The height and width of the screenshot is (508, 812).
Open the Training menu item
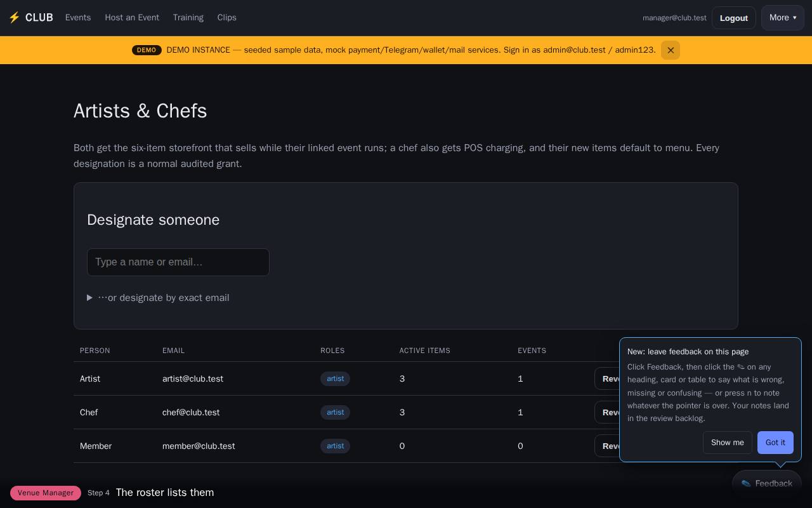[188, 18]
